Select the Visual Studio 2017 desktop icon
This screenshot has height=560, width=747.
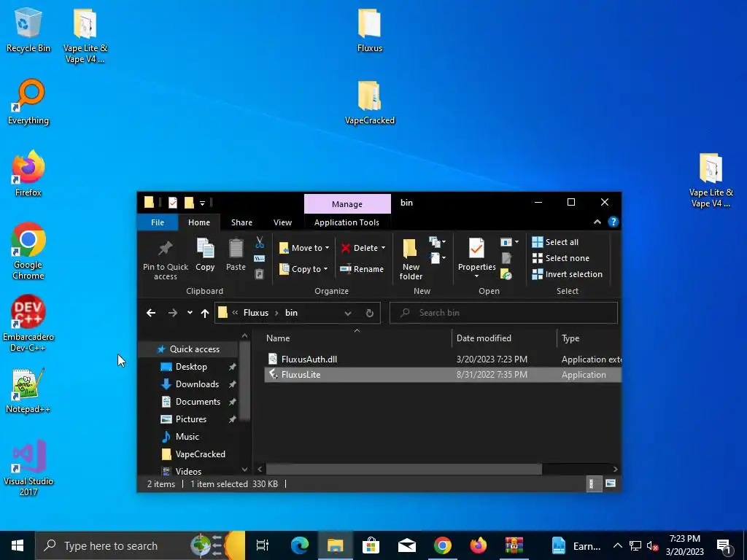[28, 467]
